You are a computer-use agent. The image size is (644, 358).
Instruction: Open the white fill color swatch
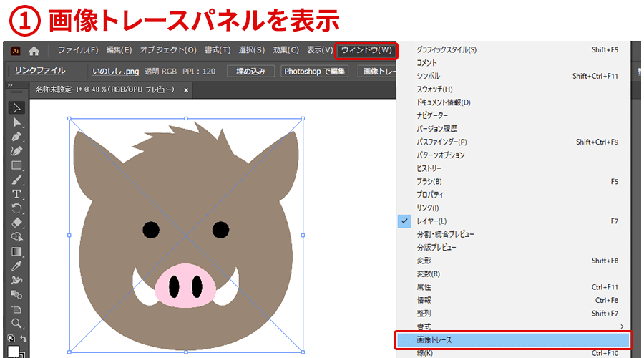click(x=14, y=352)
